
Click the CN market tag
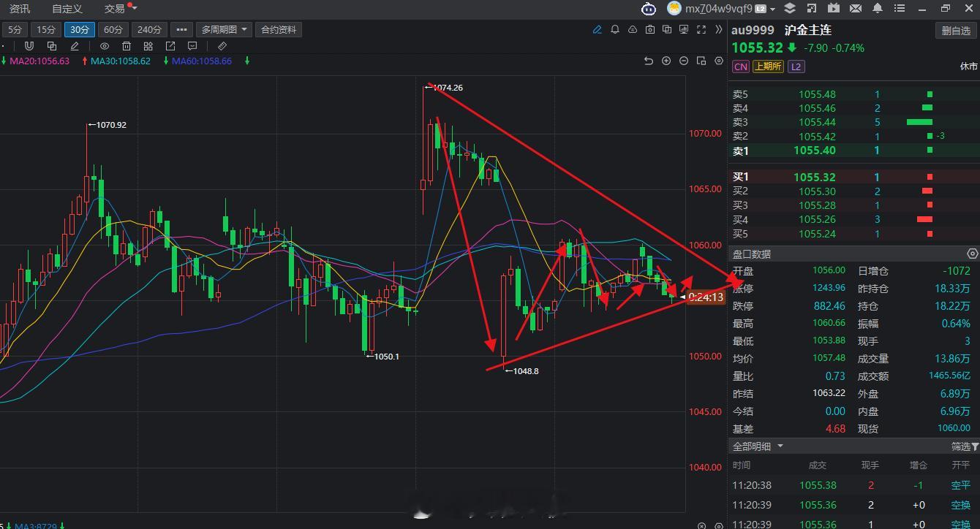[x=741, y=66]
